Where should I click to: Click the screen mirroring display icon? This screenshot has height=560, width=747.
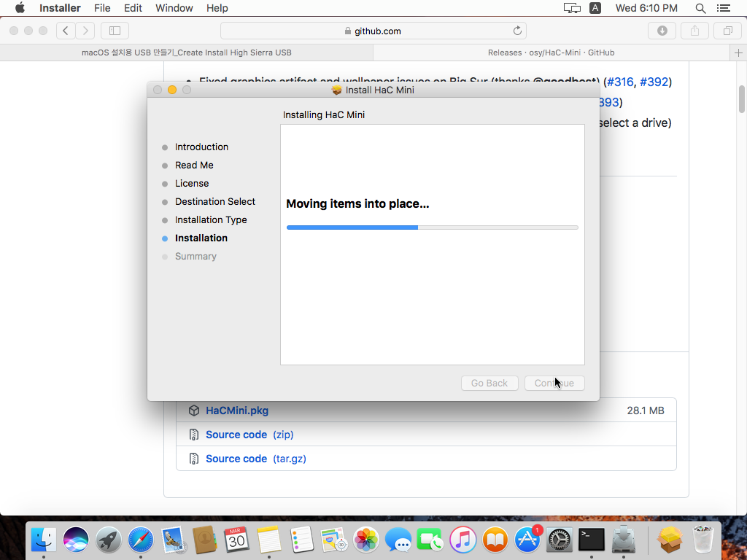[572, 8]
